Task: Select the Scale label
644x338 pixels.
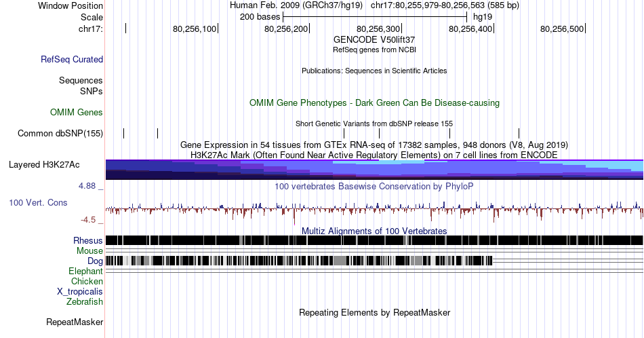Action: (92, 17)
